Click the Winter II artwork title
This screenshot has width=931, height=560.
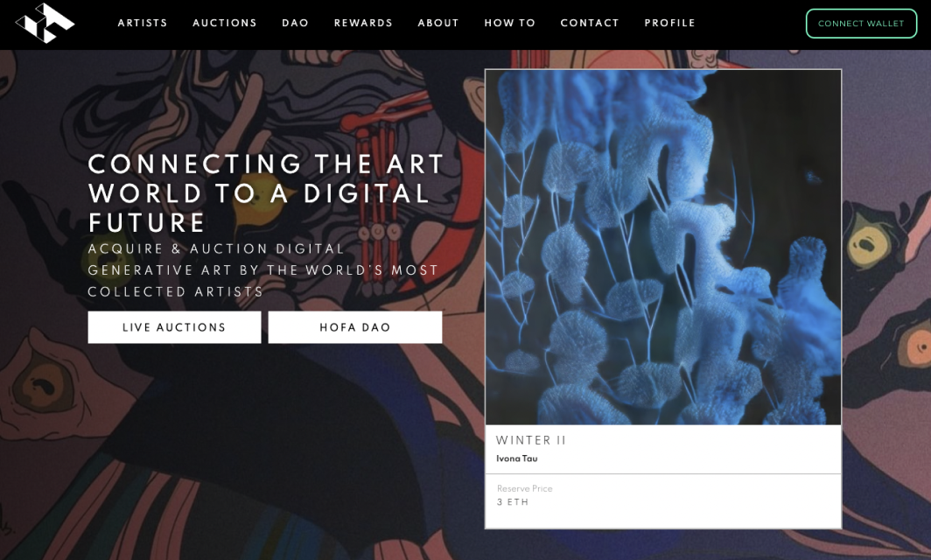[x=531, y=440]
